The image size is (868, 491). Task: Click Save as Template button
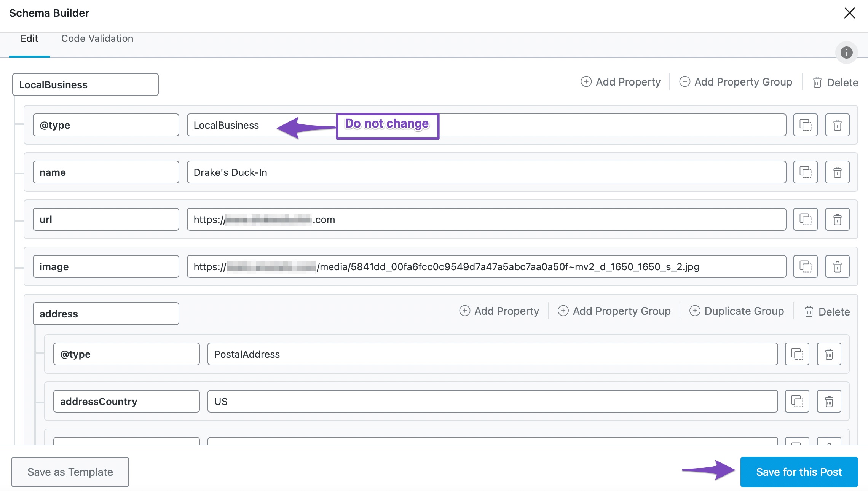point(70,472)
